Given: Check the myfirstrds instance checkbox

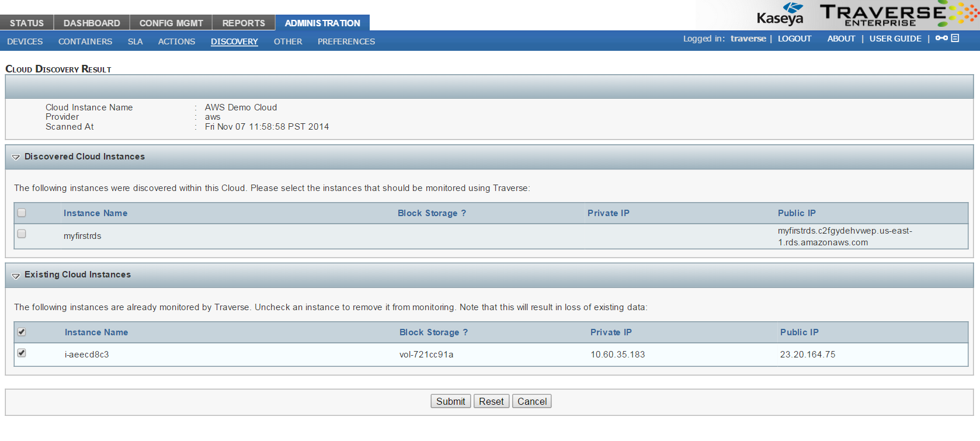Looking at the screenshot, I should pos(22,234).
